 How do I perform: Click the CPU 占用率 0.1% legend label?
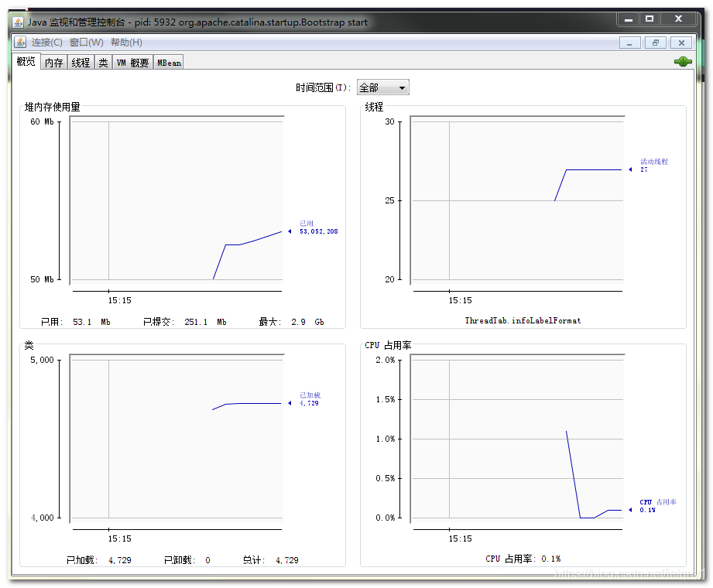657,506
